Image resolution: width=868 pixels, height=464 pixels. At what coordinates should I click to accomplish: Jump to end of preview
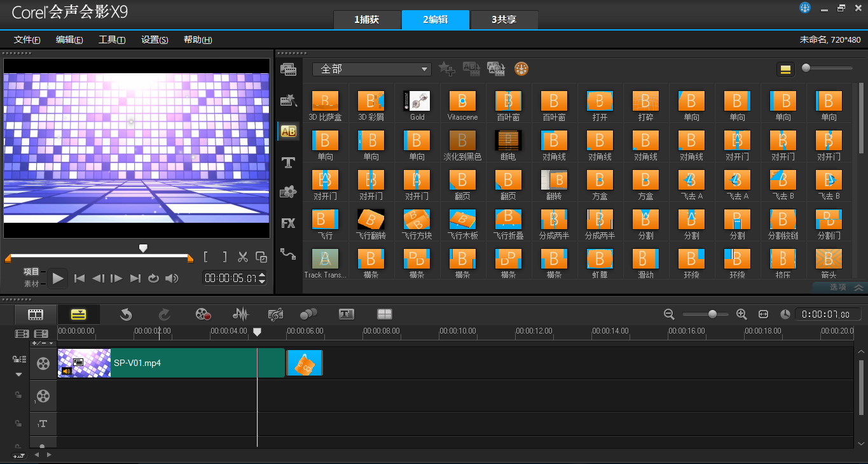click(135, 278)
